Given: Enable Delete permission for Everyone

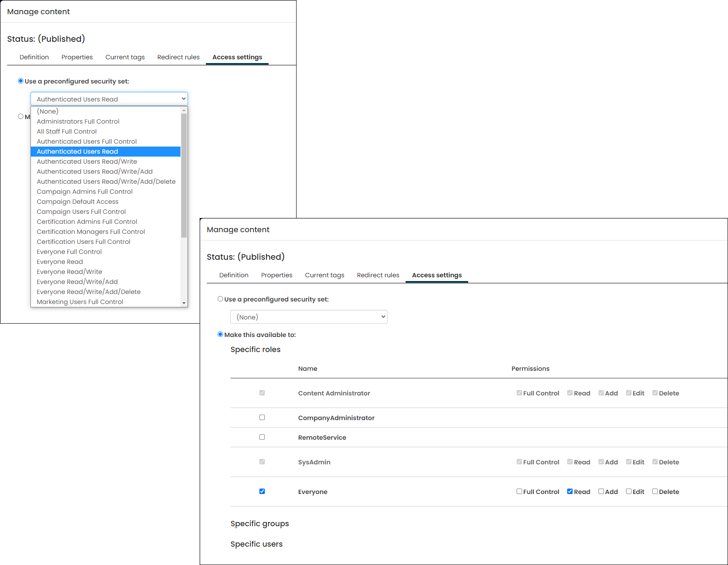Looking at the screenshot, I should [655, 492].
